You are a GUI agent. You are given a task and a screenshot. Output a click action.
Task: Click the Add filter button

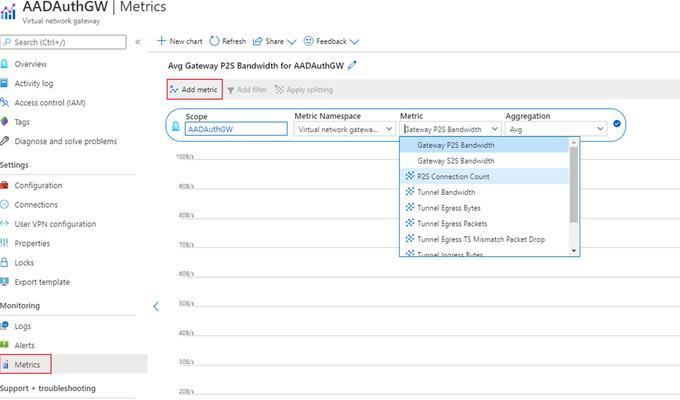(247, 90)
